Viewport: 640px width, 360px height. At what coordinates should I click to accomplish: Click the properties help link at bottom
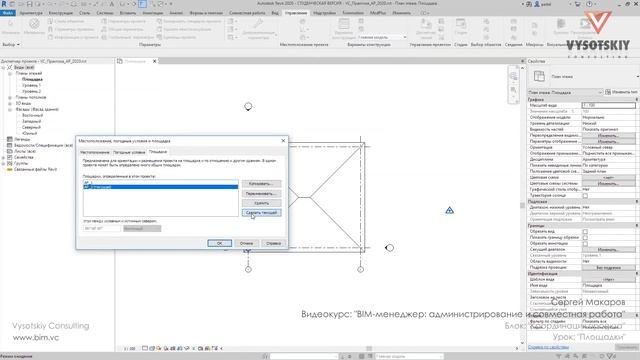coord(548,347)
